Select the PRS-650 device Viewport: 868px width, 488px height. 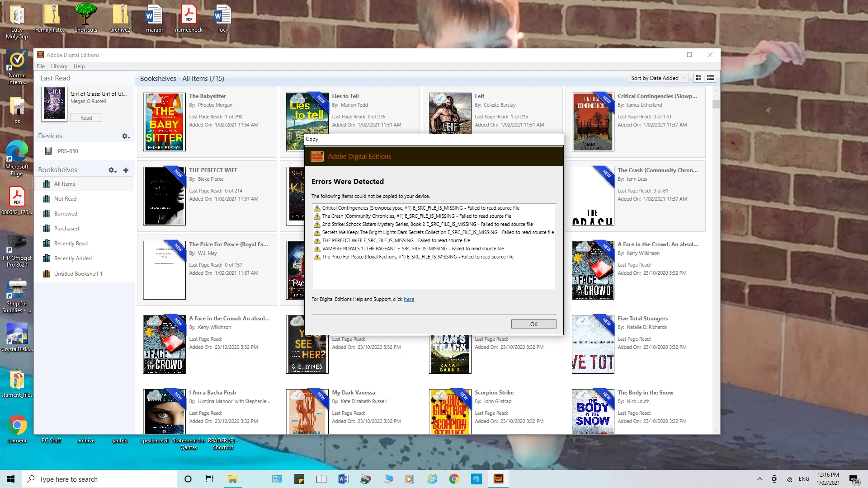point(68,151)
